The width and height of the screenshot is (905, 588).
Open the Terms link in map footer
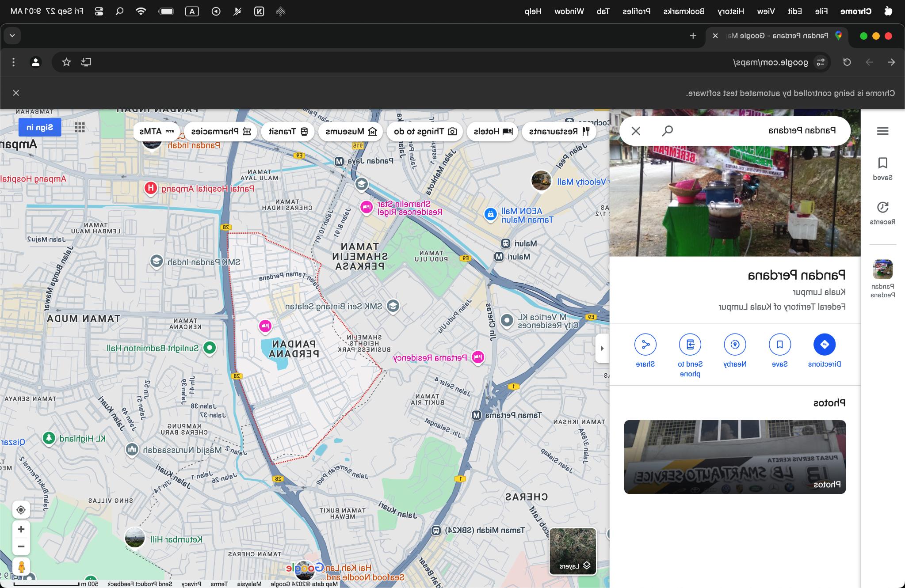click(219, 584)
